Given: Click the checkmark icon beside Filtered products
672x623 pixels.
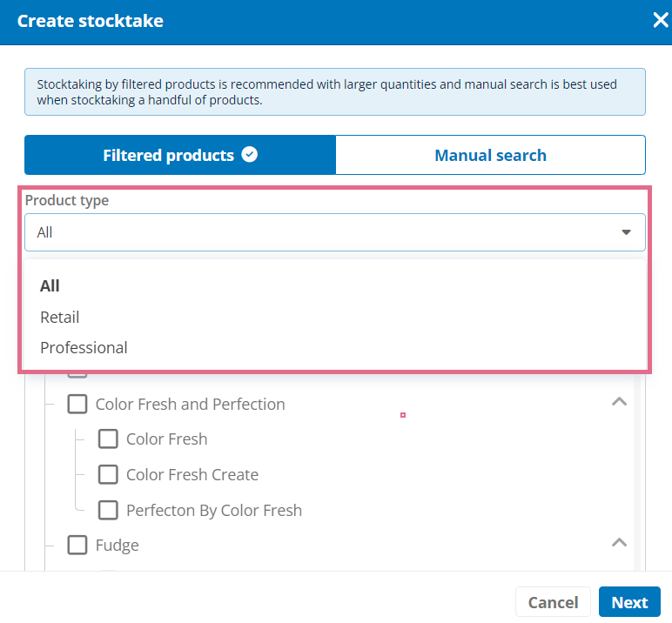Looking at the screenshot, I should tap(250, 154).
